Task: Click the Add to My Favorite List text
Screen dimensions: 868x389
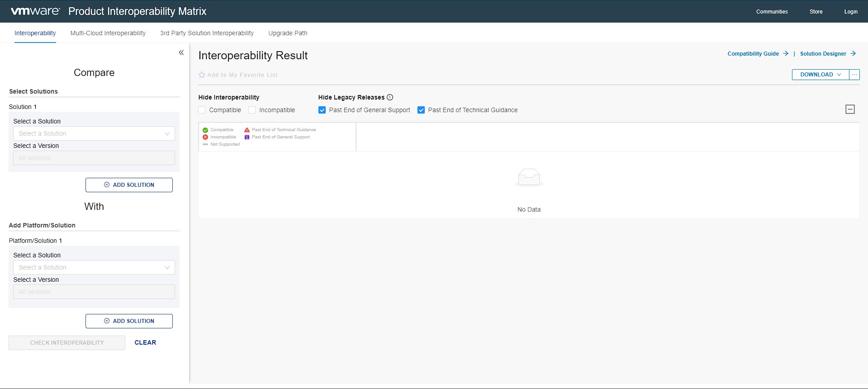Action: (242, 75)
